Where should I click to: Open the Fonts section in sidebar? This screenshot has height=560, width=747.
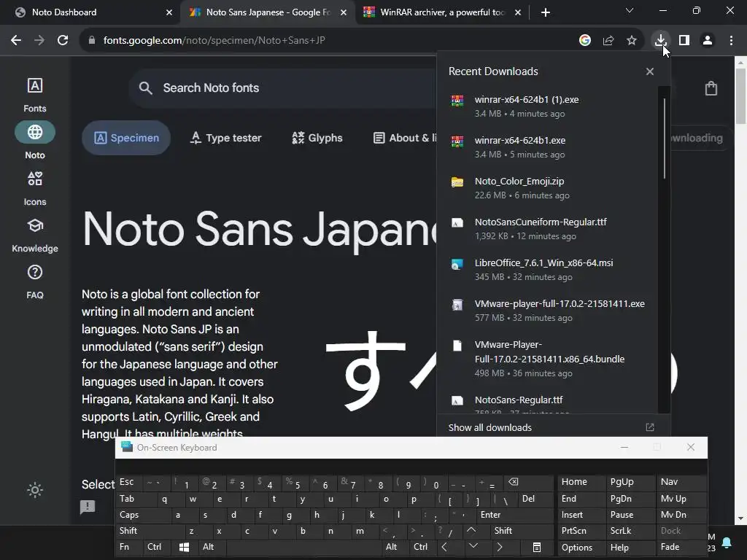point(35,95)
